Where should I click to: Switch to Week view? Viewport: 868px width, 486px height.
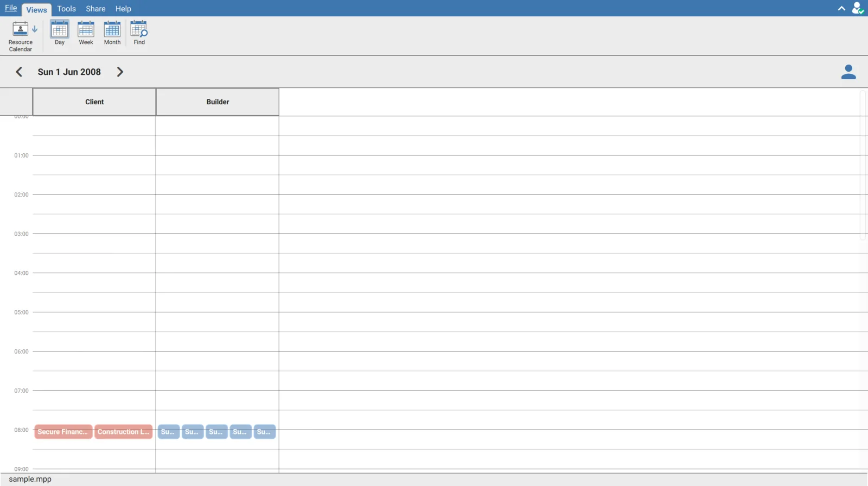tap(86, 33)
